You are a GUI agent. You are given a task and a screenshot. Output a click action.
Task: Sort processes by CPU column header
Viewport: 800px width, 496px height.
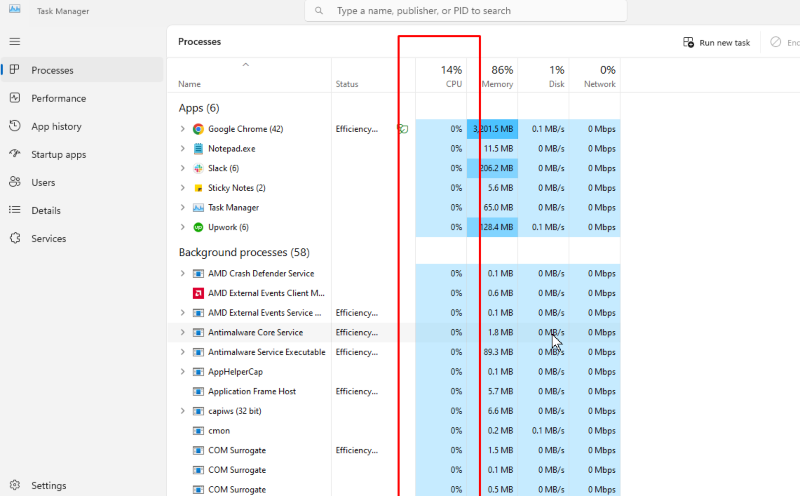pos(441,76)
